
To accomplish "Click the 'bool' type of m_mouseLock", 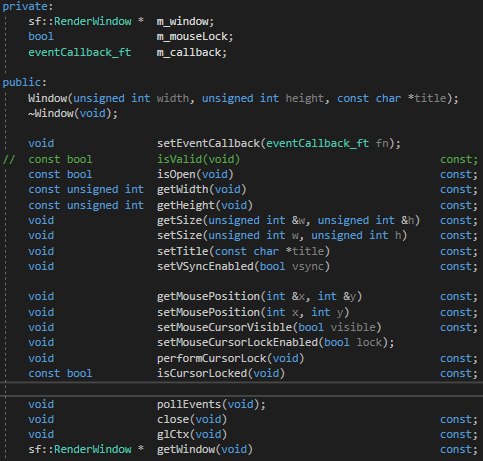I will [x=41, y=36].
